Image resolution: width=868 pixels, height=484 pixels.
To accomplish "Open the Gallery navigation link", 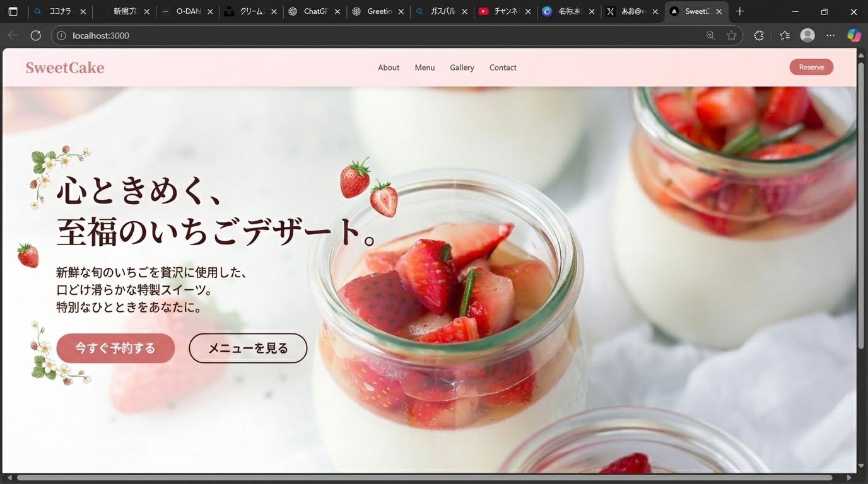I will pyautogui.click(x=462, y=67).
